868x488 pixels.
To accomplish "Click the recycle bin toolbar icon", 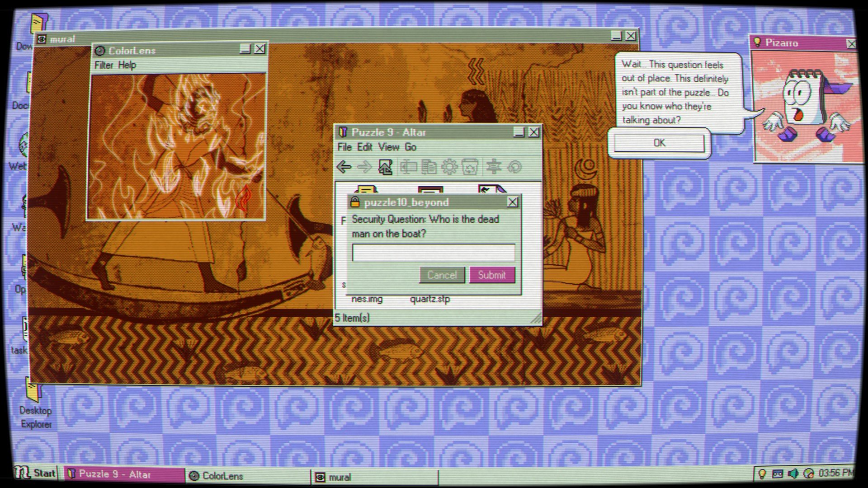I will pyautogui.click(x=470, y=167).
